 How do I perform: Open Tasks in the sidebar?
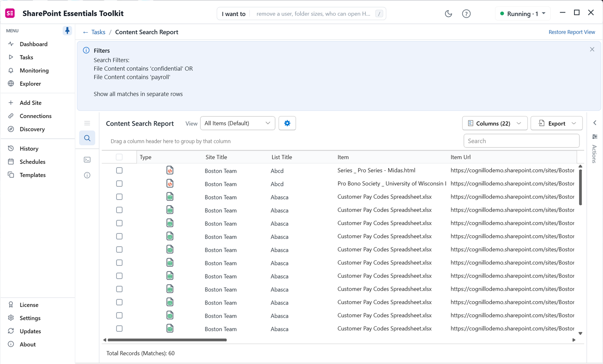pyautogui.click(x=26, y=57)
